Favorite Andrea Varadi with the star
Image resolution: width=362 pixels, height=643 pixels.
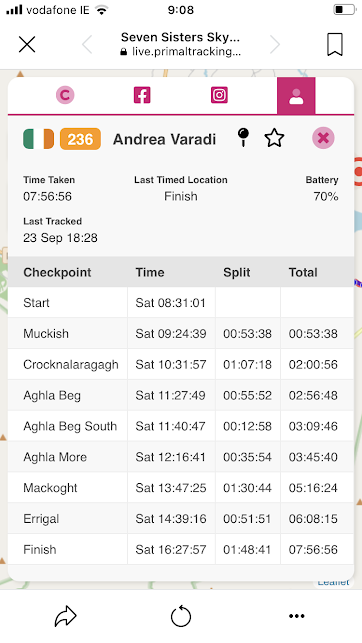tap(274, 138)
